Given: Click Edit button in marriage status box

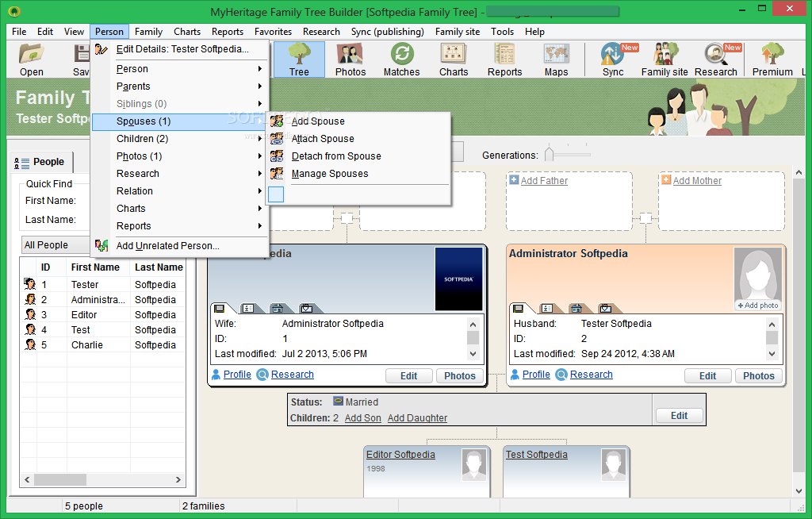Looking at the screenshot, I should tap(679, 415).
